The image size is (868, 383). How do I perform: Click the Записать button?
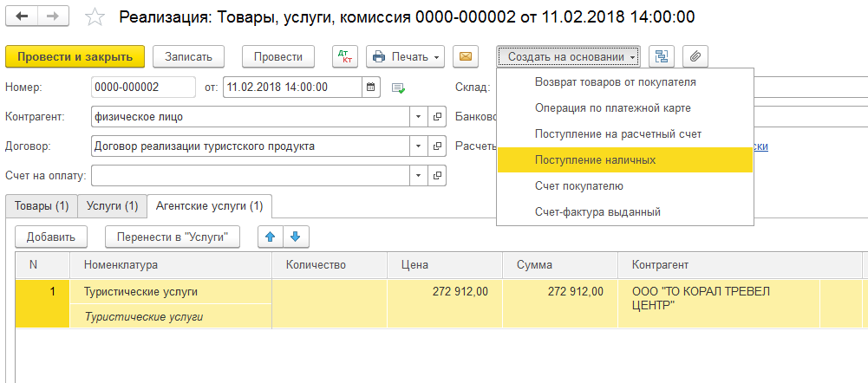pyautogui.click(x=188, y=56)
